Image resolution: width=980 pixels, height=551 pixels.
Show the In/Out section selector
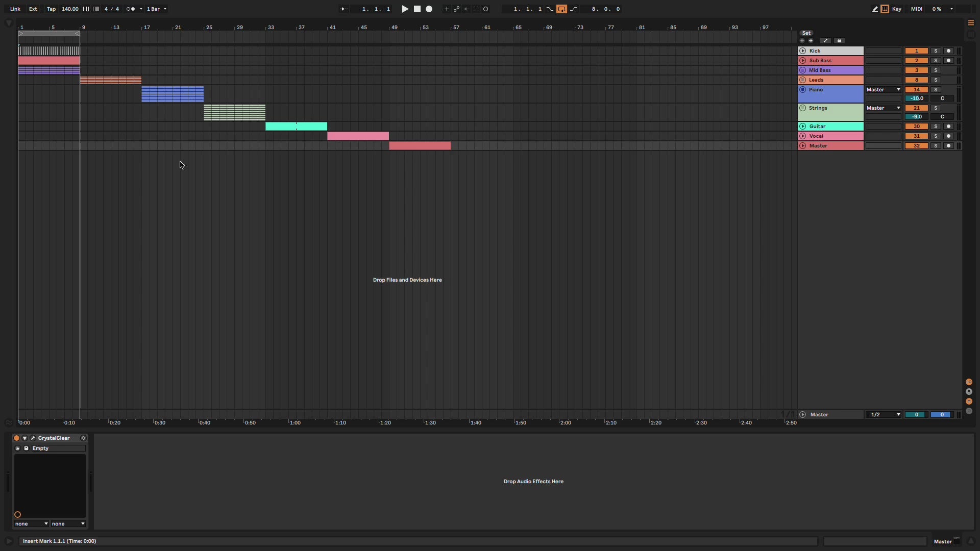click(969, 382)
